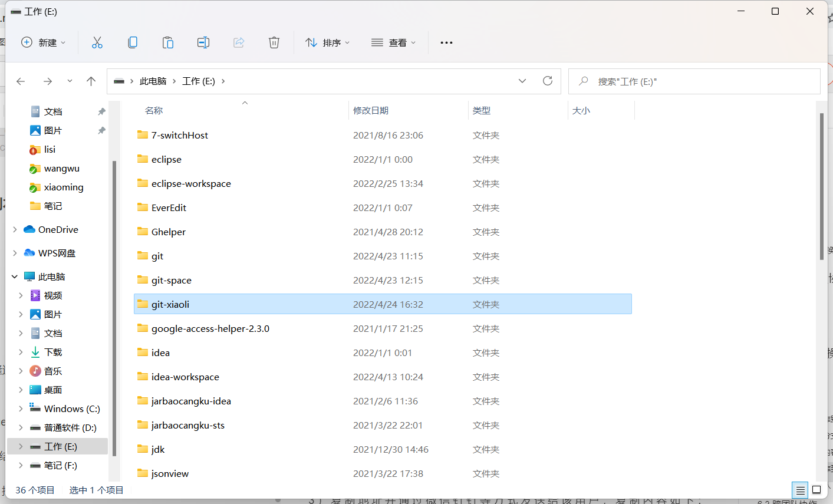This screenshot has width=833, height=504.
Task: Expand the 桌面 tree node
Action: [21, 390]
